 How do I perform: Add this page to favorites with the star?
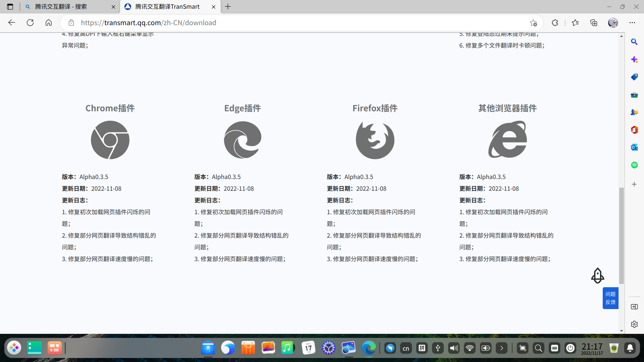pos(533,23)
